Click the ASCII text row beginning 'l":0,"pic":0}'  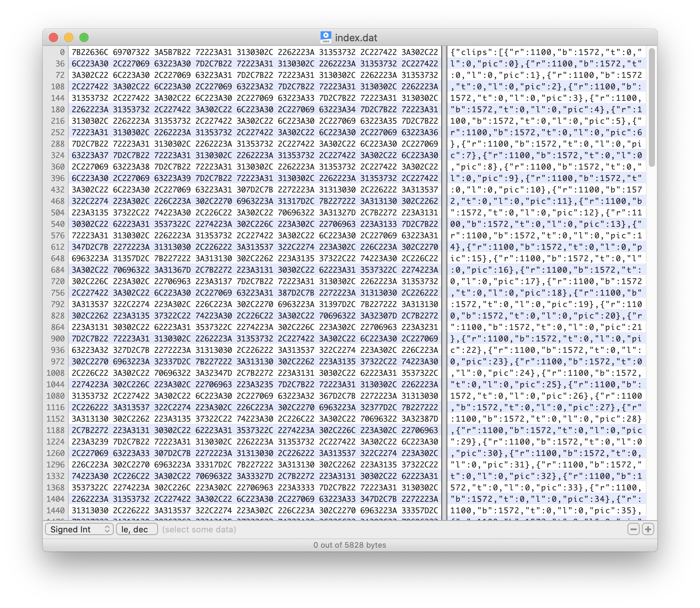546,63
